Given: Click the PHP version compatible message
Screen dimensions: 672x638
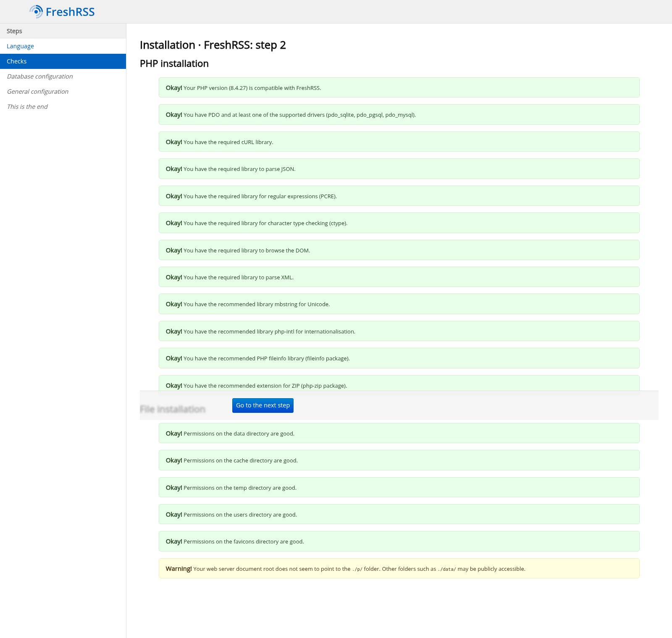Looking at the screenshot, I should (399, 87).
